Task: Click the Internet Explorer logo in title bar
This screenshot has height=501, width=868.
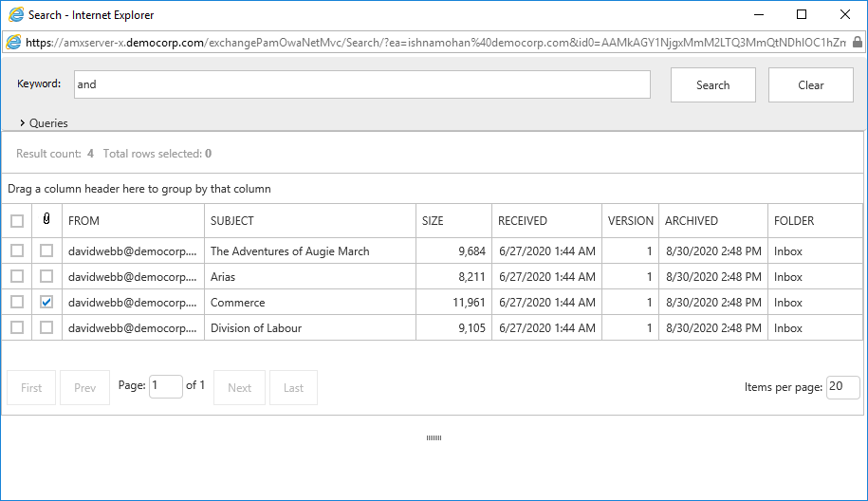Action: [16, 15]
